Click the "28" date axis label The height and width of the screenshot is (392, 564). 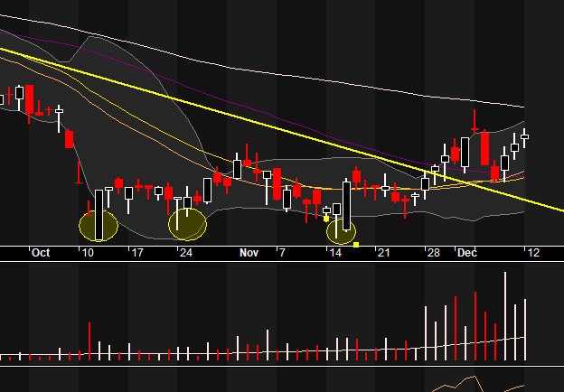(x=434, y=253)
